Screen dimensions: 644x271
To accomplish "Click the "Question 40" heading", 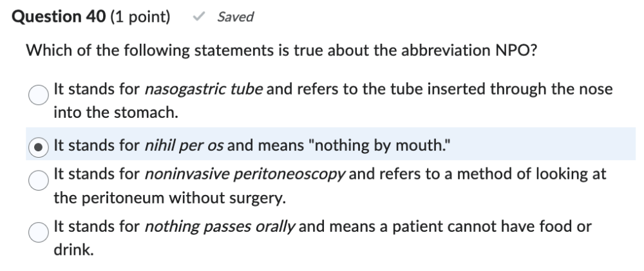I will (58, 17).
